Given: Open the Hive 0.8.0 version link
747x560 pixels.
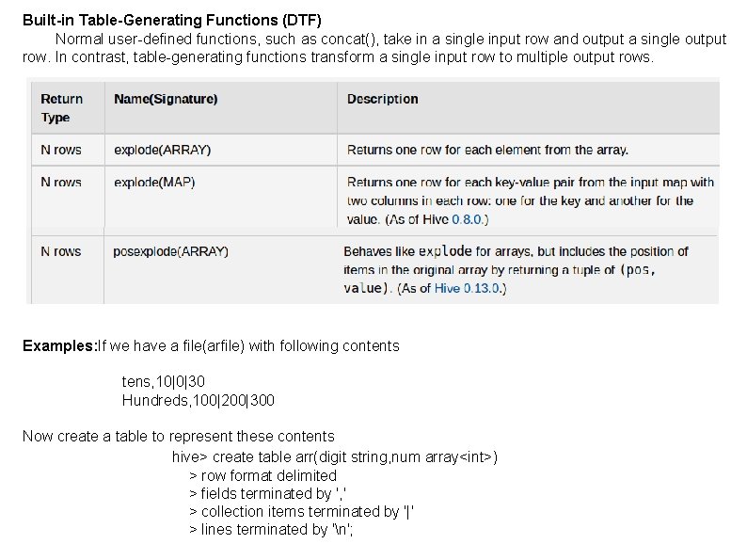Looking at the screenshot, I should 469,219.
